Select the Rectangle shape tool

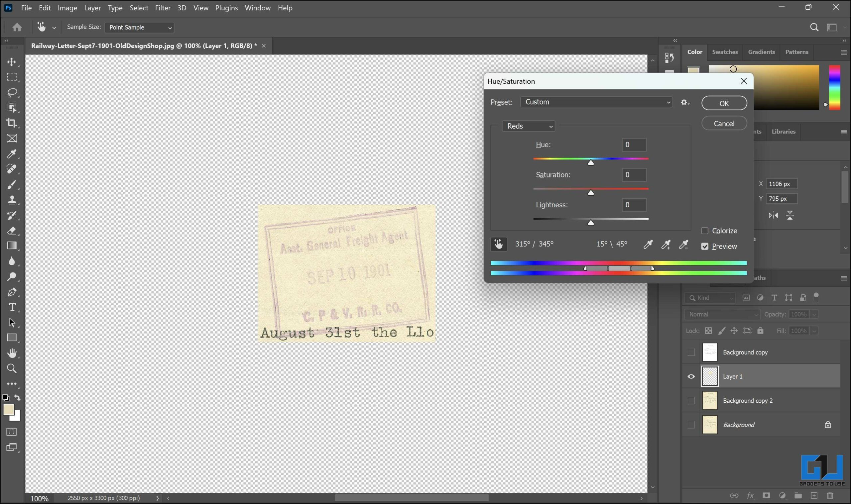coord(12,338)
